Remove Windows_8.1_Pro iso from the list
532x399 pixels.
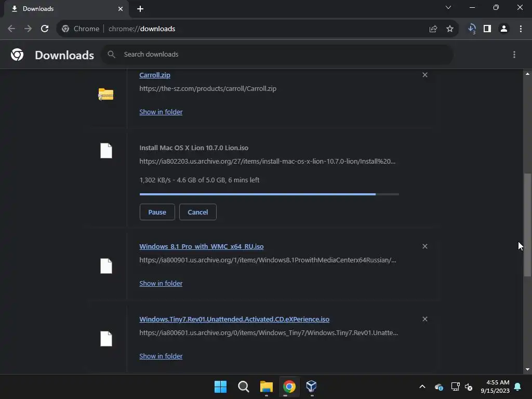tap(425, 246)
